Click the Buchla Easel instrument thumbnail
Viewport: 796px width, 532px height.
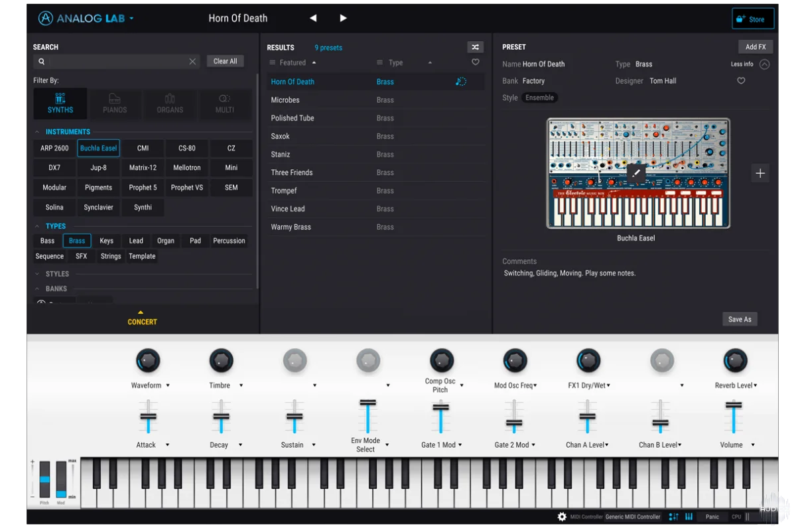(638, 174)
